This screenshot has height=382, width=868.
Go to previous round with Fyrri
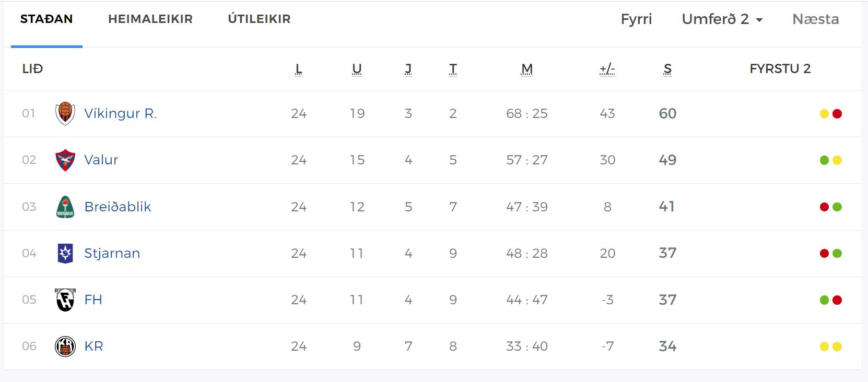(x=636, y=19)
